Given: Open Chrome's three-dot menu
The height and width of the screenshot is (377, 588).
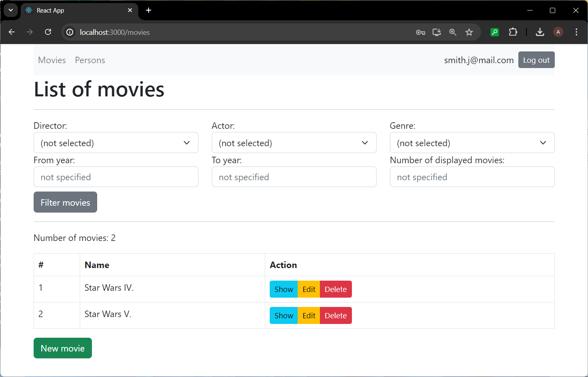Looking at the screenshot, I should (576, 32).
